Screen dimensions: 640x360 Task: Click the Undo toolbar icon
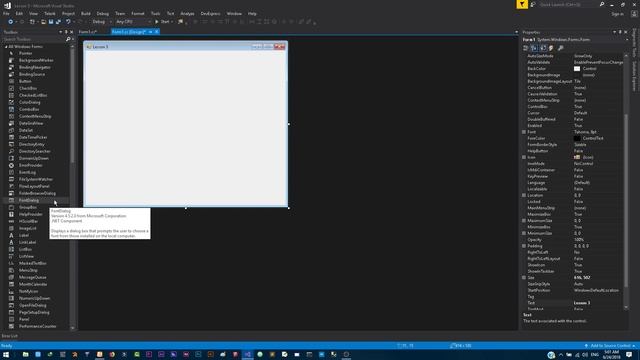tap(68, 22)
